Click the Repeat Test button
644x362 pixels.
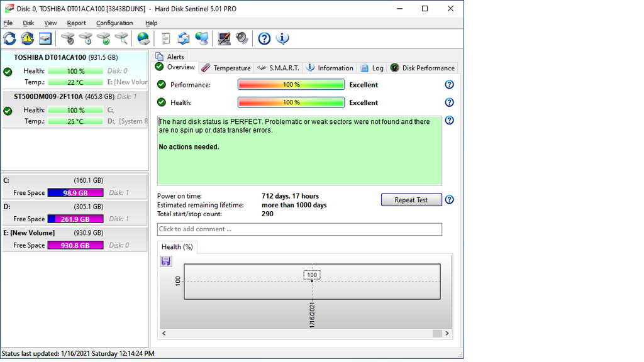[411, 200]
